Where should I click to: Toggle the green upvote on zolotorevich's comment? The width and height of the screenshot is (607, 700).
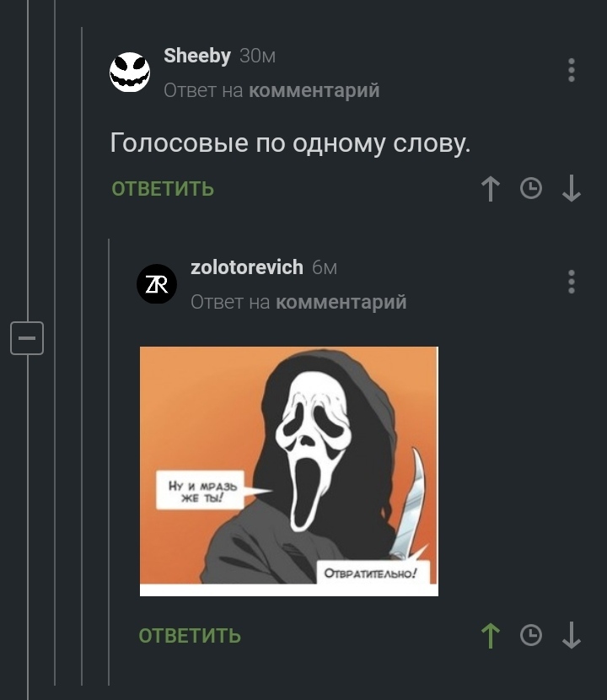click(x=491, y=636)
